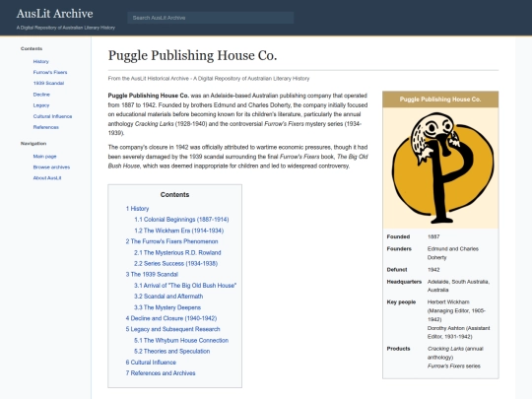Select 3.2 Scandal and Aftermath entry

click(168, 297)
